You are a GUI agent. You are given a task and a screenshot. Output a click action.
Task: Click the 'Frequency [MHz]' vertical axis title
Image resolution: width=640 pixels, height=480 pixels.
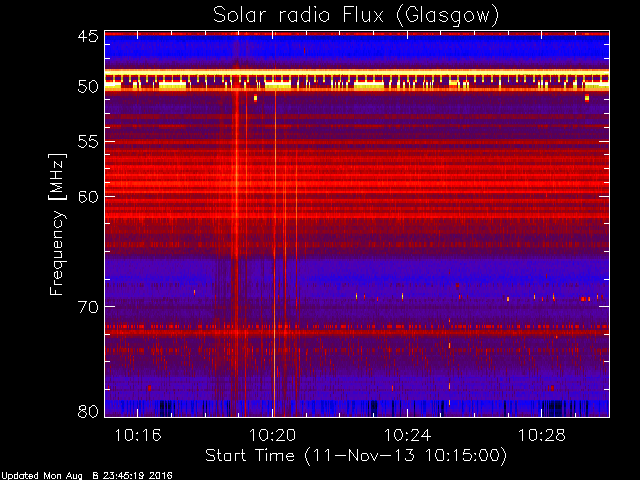point(57,224)
